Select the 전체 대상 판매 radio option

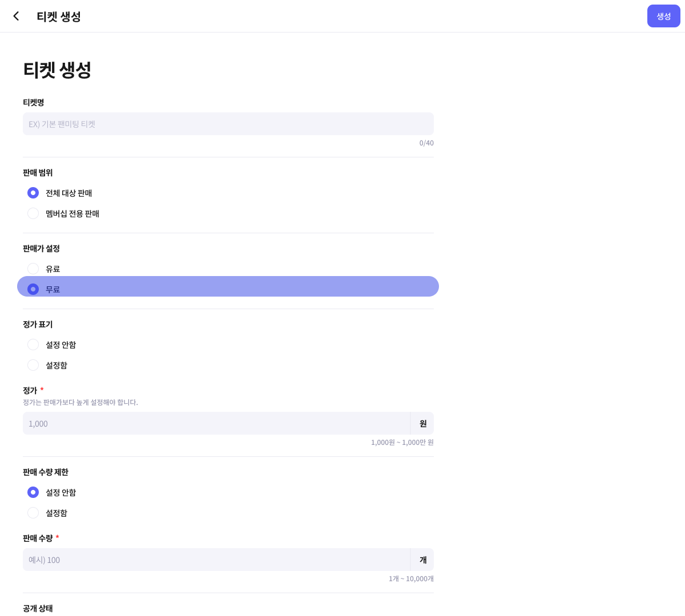(x=33, y=193)
